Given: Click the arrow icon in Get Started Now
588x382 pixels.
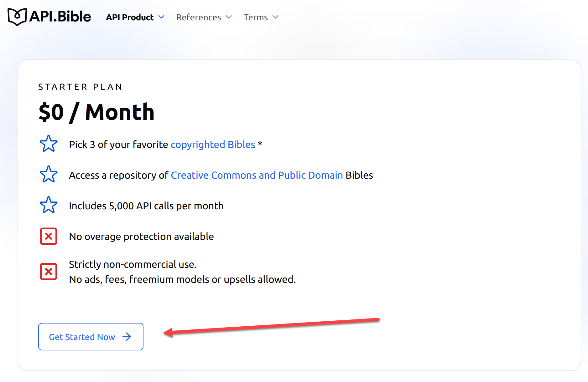Looking at the screenshot, I should (x=127, y=337).
